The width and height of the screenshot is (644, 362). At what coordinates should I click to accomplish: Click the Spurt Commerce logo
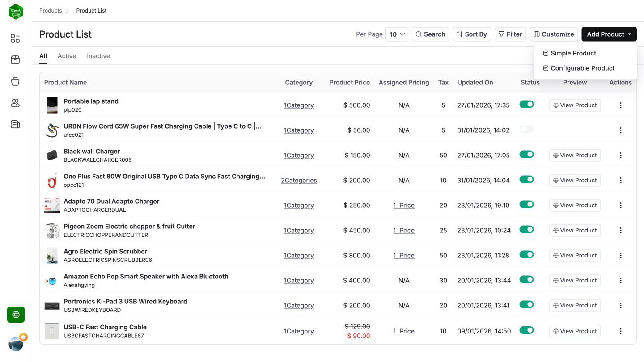[16, 11]
